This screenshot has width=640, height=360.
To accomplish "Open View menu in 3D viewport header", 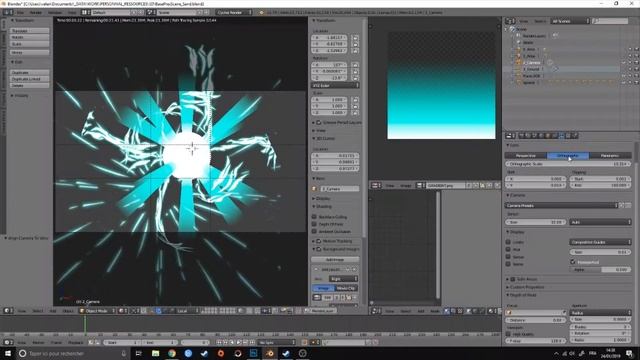I will [x=22, y=311].
